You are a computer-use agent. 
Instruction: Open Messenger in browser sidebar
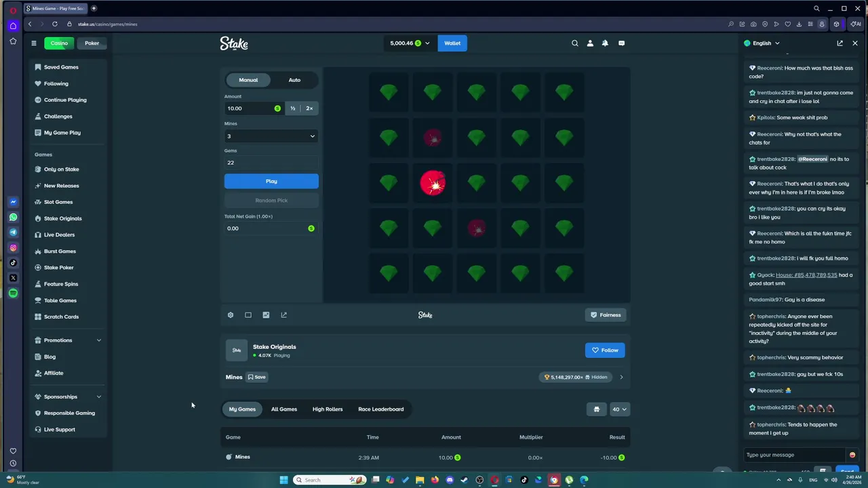13,202
